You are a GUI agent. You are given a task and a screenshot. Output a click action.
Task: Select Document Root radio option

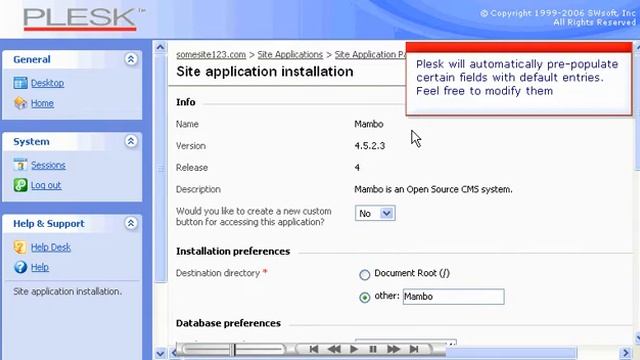pos(364,275)
